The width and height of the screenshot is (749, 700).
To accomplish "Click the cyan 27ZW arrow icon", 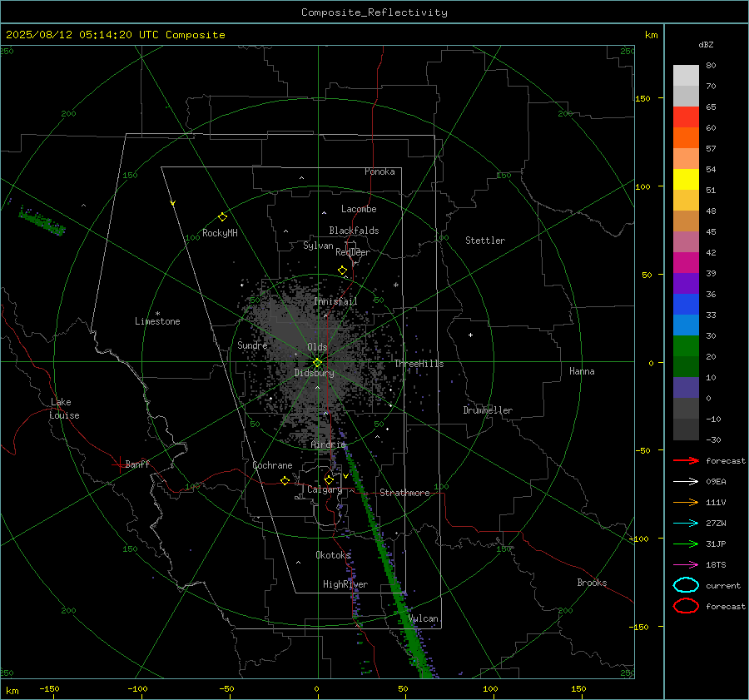I will 686,524.
